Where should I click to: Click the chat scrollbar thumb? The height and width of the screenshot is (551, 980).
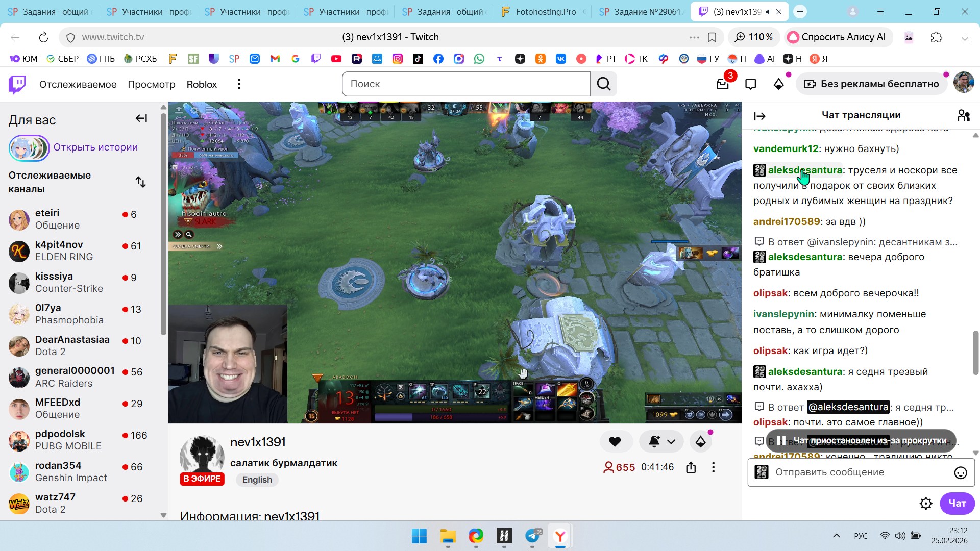click(975, 352)
